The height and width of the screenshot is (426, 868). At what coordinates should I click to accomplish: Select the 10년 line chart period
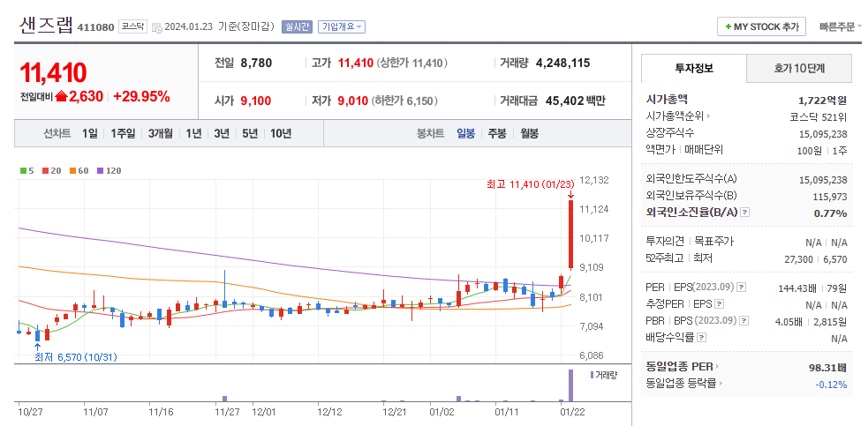281,133
